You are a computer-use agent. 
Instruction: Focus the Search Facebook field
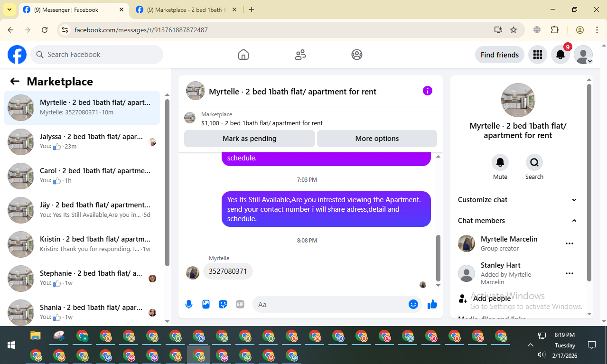(x=97, y=55)
